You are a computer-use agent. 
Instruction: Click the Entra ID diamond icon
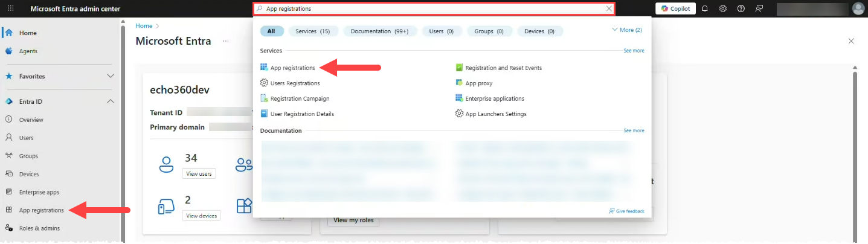click(x=8, y=101)
